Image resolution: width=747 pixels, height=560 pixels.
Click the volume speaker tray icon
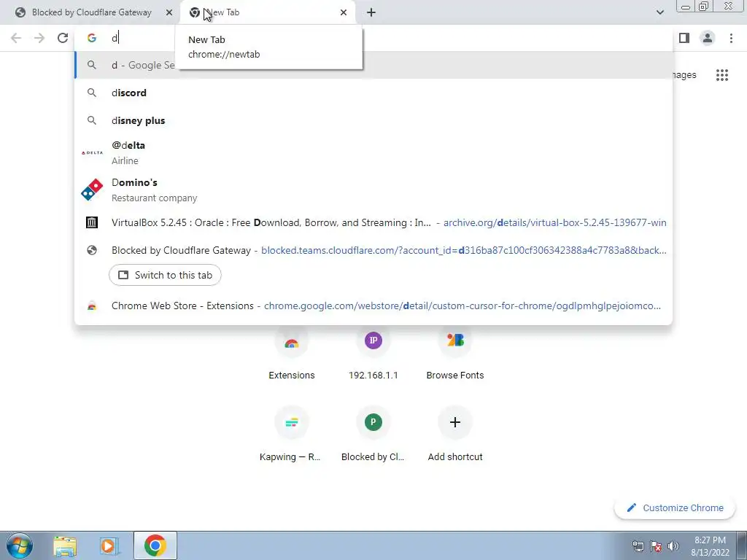pyautogui.click(x=673, y=546)
